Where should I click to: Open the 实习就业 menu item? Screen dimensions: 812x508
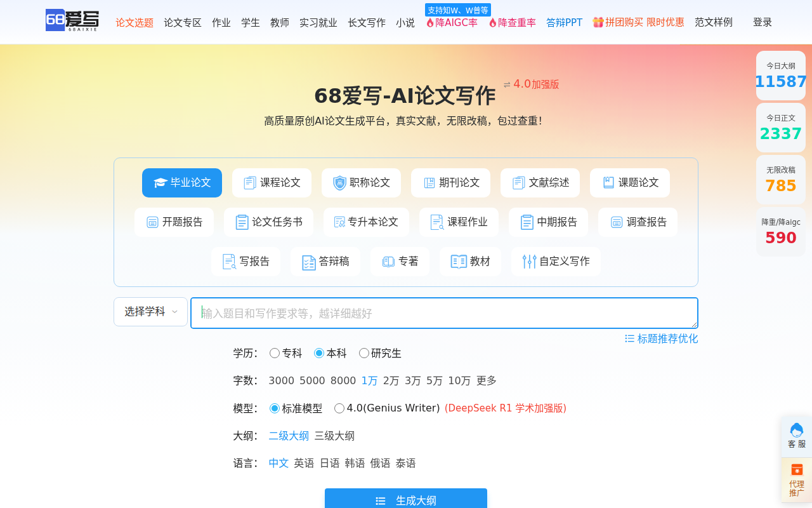pyautogui.click(x=318, y=22)
